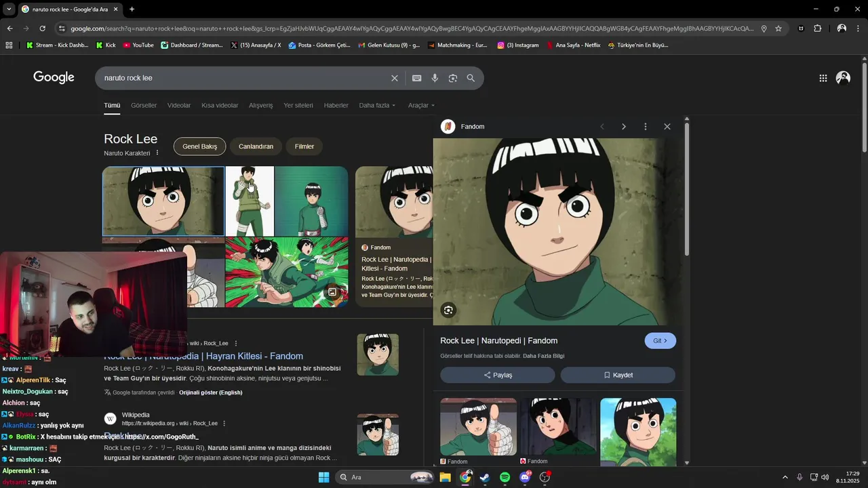868x488 pixels.
Task: Switch to the Yer siteleri tab
Action: click(298, 106)
